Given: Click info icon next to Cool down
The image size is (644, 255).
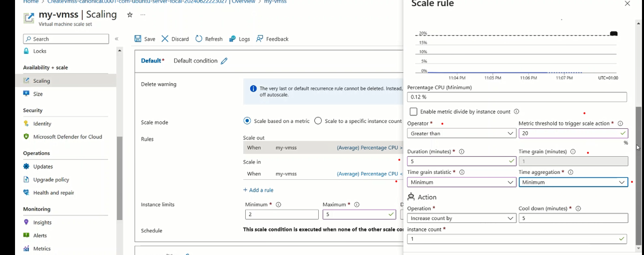Looking at the screenshot, I should (578, 208).
